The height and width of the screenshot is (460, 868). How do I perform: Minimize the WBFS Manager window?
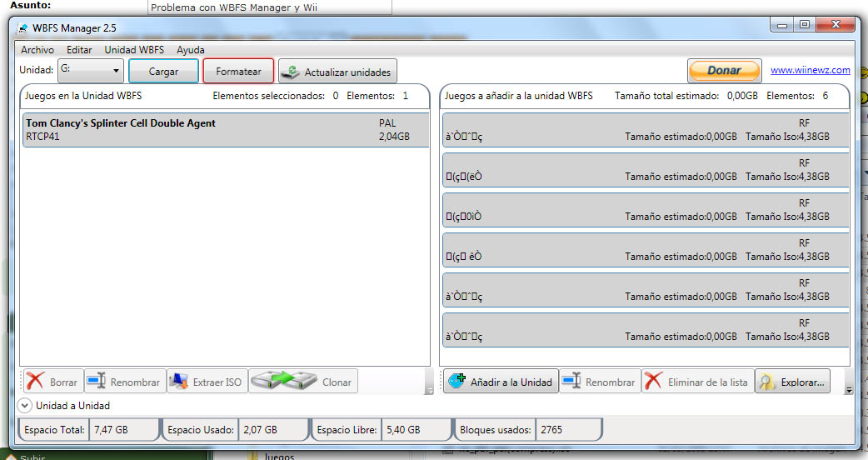tap(782, 24)
